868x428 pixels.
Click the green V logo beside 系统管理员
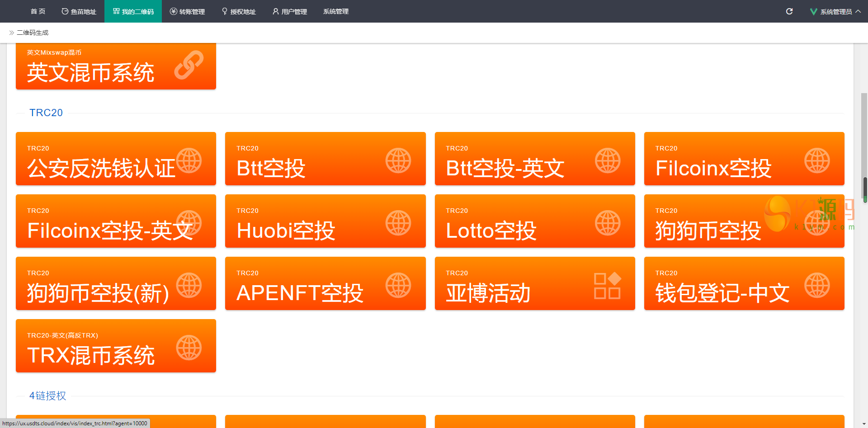point(813,12)
